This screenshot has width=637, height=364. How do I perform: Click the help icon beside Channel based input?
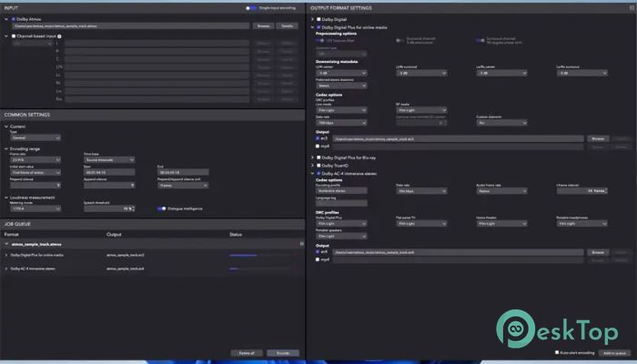[x=59, y=36]
